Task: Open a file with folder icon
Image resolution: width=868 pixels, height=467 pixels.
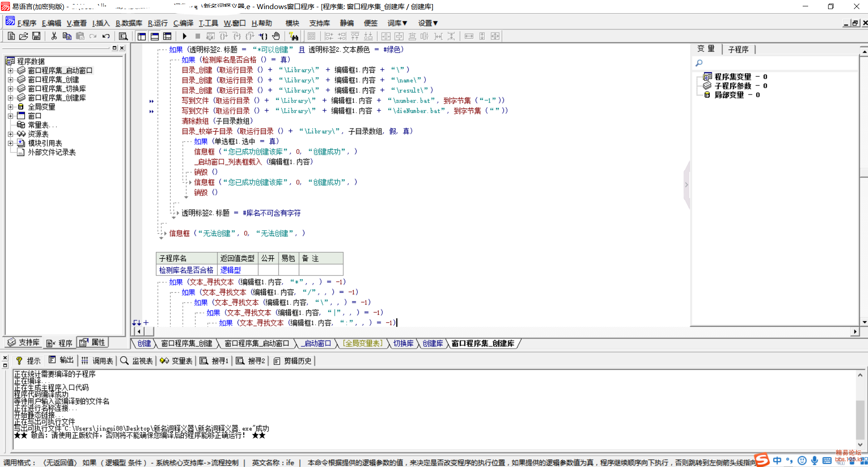Action: pos(24,36)
